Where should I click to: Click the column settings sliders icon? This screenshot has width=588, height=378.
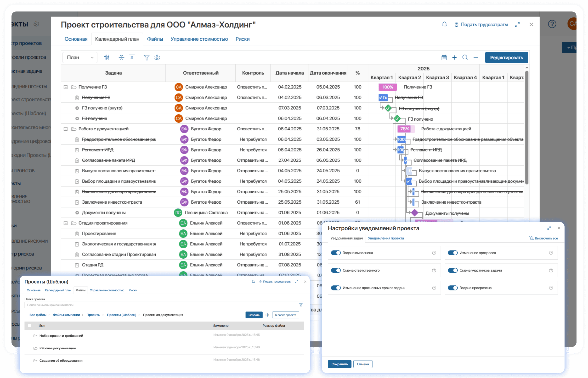(107, 58)
